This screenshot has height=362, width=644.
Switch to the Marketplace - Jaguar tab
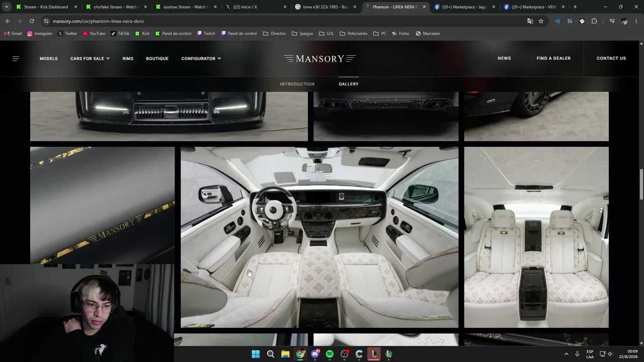(x=465, y=7)
